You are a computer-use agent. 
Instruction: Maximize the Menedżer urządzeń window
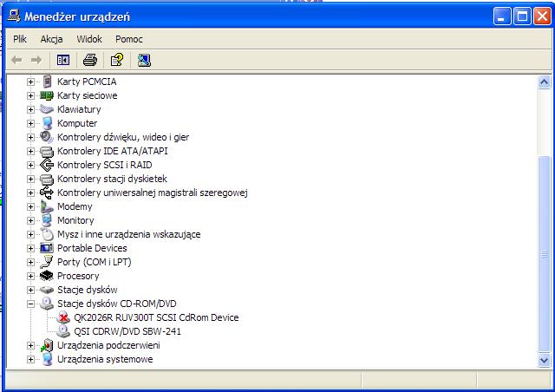[522, 16]
